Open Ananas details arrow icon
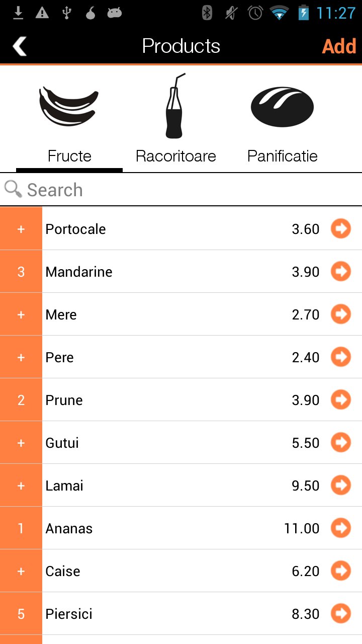 tap(340, 528)
